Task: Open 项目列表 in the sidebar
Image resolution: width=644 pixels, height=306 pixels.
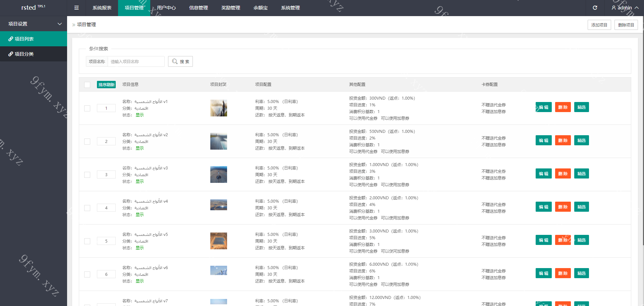Action: pos(34,39)
